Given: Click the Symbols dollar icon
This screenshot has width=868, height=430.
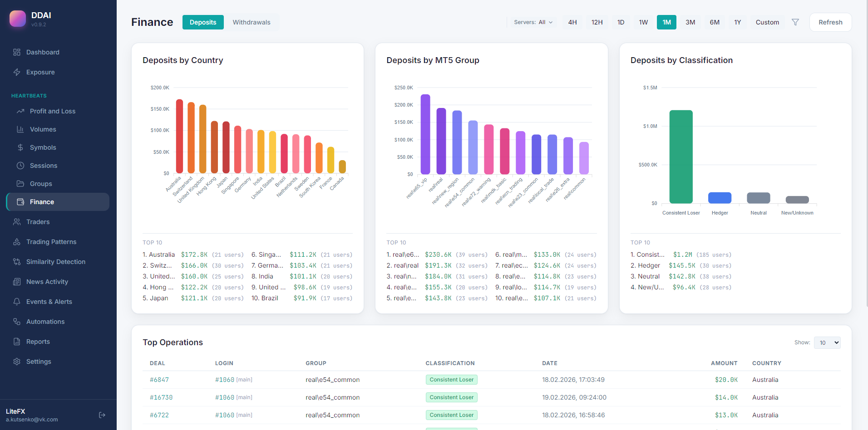Looking at the screenshot, I should [x=20, y=147].
